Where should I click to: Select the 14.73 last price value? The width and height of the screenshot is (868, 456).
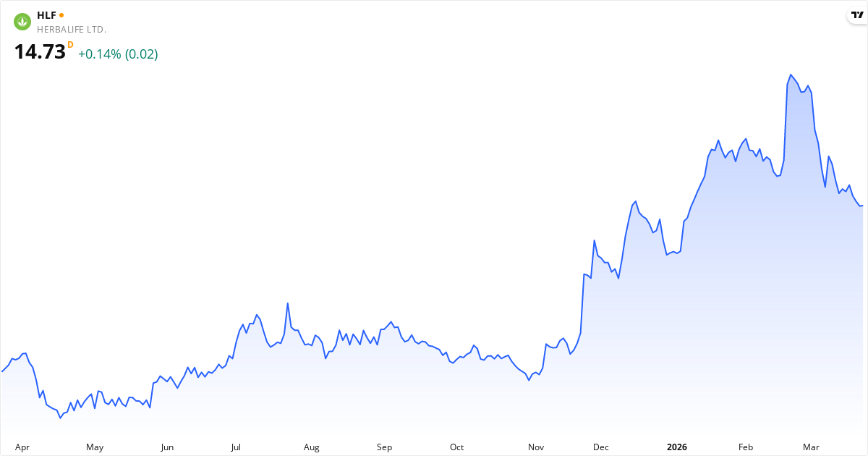(40, 53)
